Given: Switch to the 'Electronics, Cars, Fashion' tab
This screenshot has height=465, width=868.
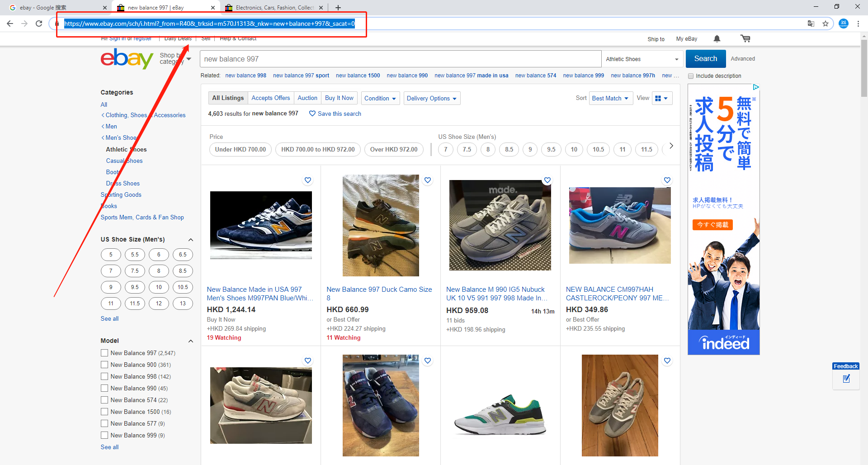Looking at the screenshot, I should (x=274, y=8).
